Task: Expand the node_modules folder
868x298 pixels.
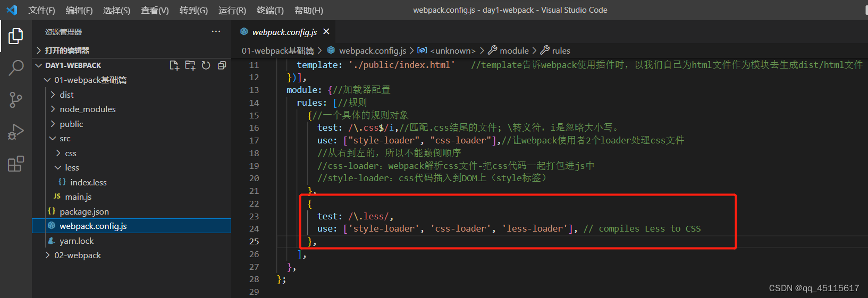Action: (x=132, y=109)
